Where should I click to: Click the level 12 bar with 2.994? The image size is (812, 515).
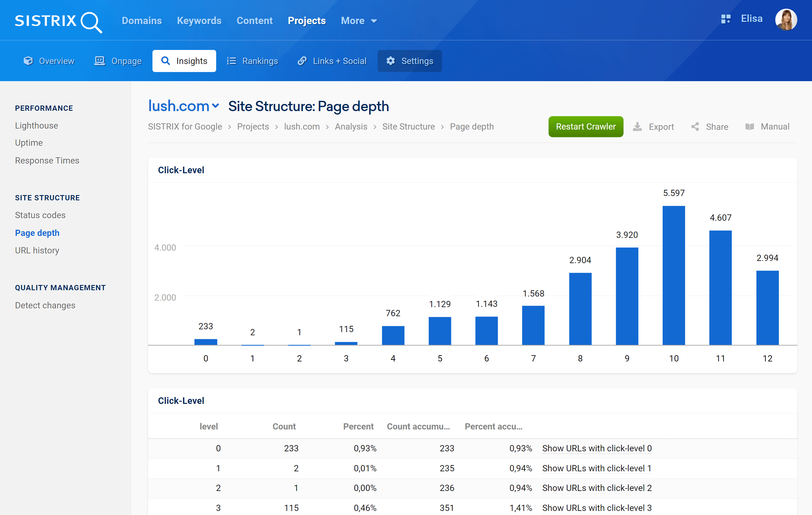click(767, 308)
